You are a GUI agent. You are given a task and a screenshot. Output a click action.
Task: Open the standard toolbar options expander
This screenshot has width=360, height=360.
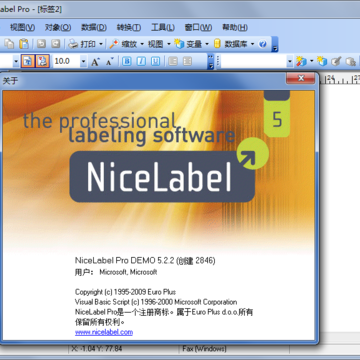pos(275,44)
